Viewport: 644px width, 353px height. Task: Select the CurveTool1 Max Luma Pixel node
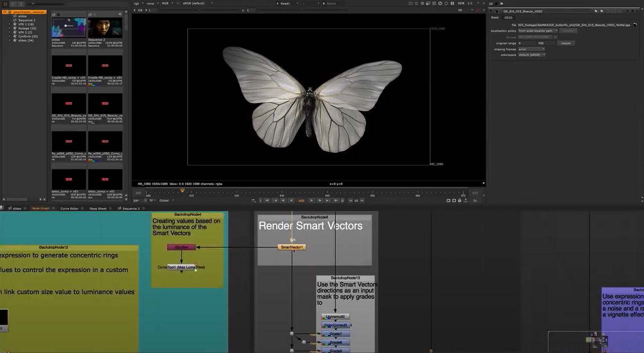pos(181,267)
